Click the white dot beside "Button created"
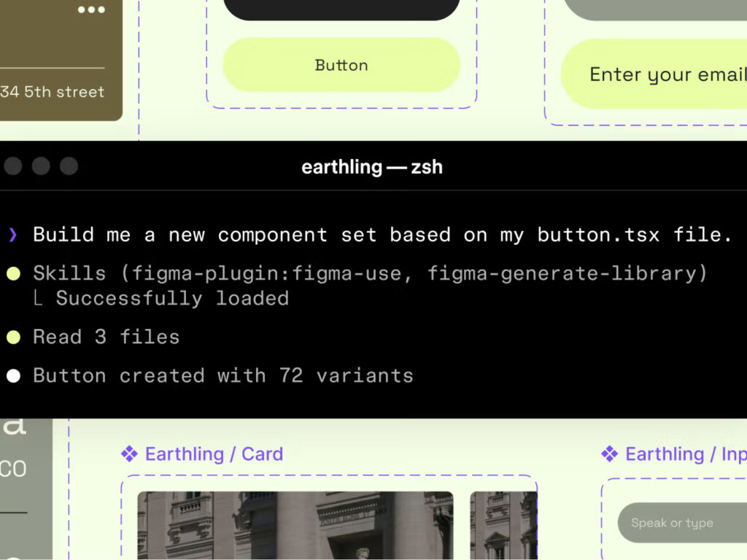The width and height of the screenshot is (747, 560). tap(13, 376)
